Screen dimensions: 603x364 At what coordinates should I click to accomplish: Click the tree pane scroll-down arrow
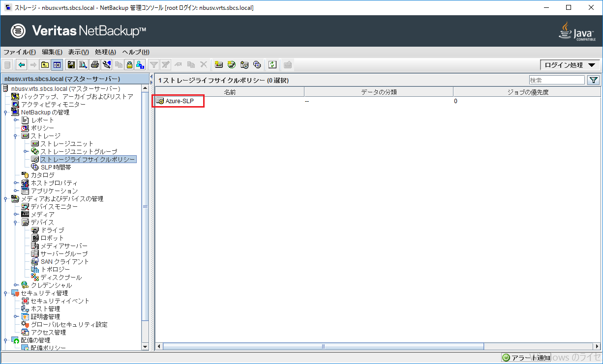(145, 347)
